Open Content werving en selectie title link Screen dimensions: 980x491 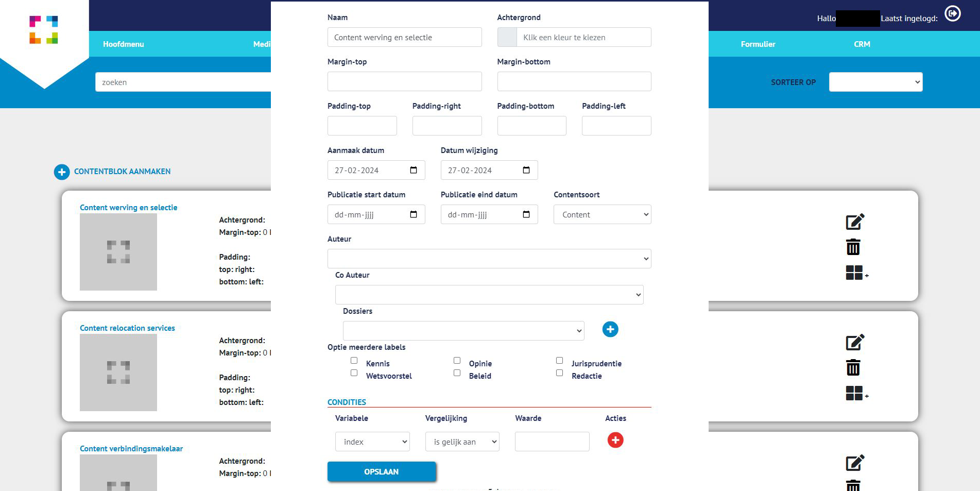129,208
